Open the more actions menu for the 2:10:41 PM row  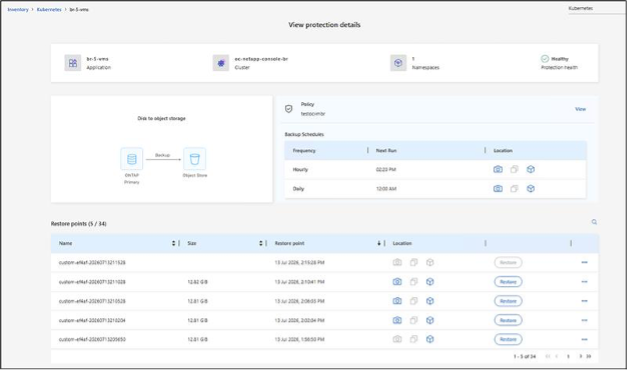coord(584,282)
